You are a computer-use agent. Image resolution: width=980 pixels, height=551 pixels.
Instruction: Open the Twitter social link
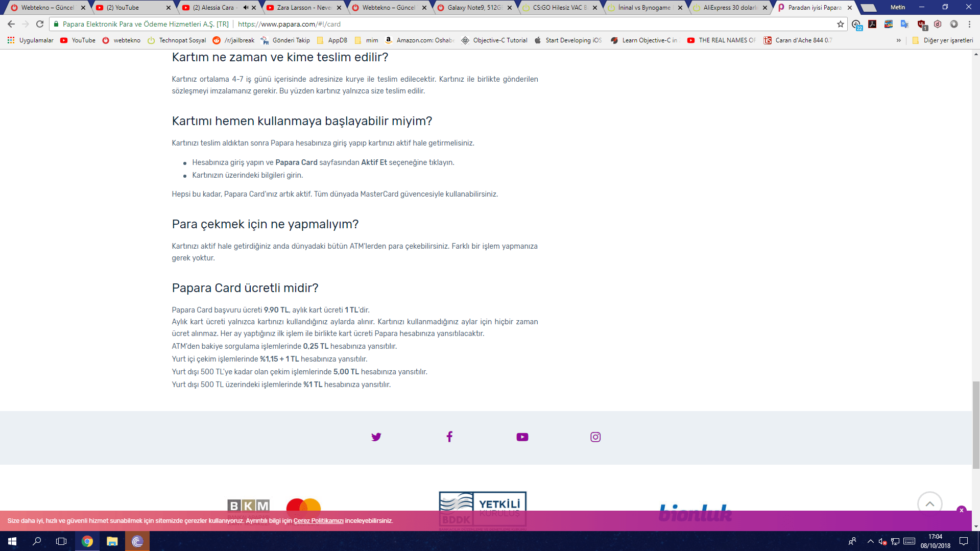click(x=376, y=437)
